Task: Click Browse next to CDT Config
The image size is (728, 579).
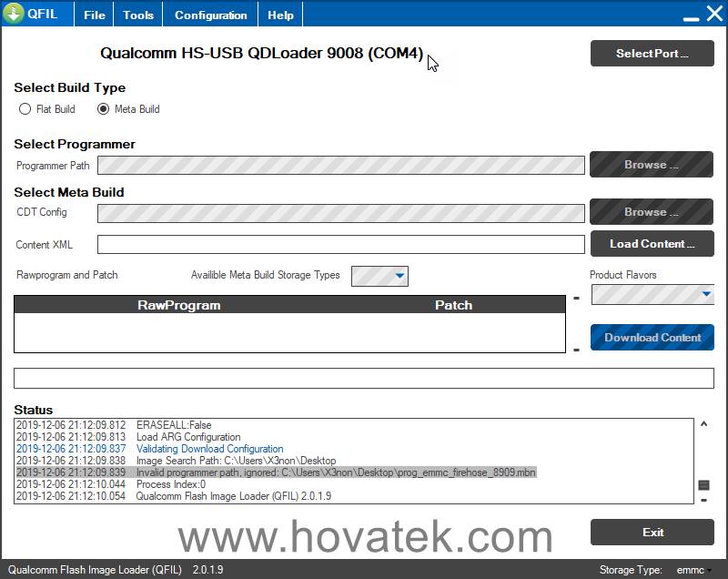Action: (652, 212)
